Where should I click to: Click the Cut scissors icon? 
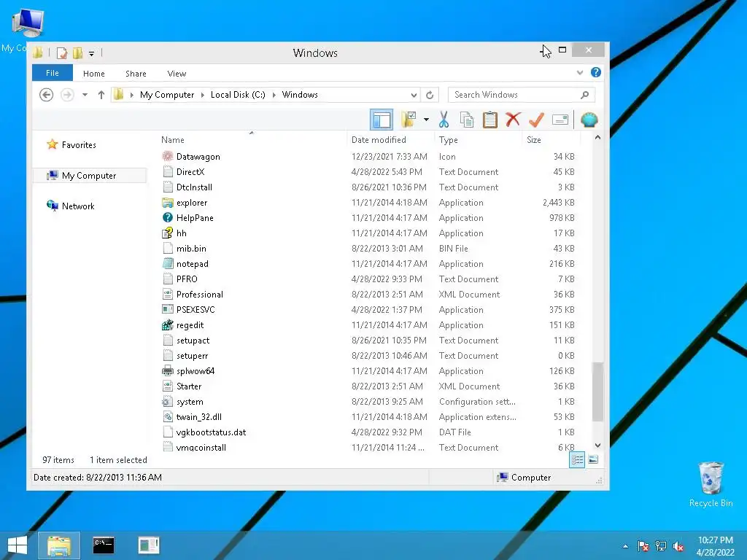(x=444, y=120)
